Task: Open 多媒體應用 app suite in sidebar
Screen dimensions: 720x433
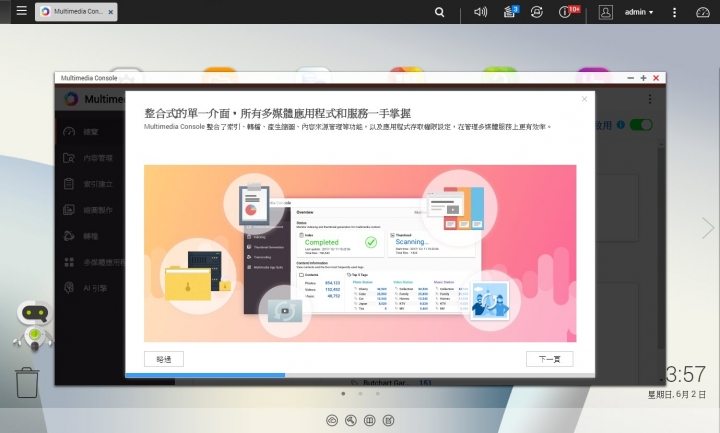Action: pyautogui.click(x=90, y=262)
